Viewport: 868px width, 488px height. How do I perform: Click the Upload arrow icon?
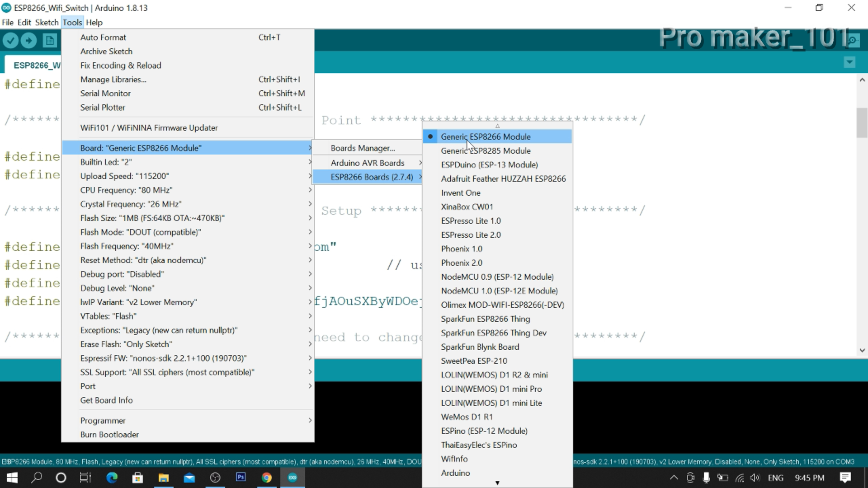[x=28, y=40]
